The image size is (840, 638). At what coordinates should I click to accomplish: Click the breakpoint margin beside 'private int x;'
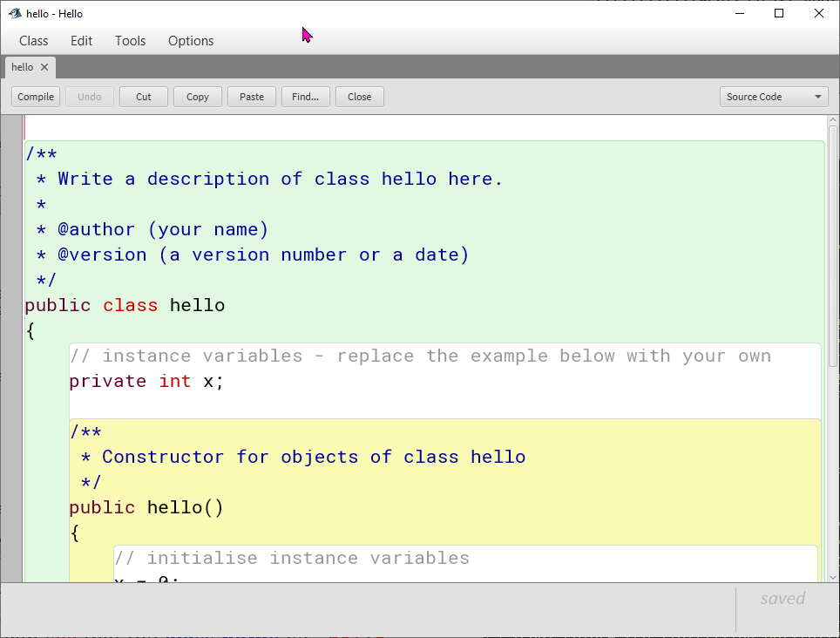11,382
